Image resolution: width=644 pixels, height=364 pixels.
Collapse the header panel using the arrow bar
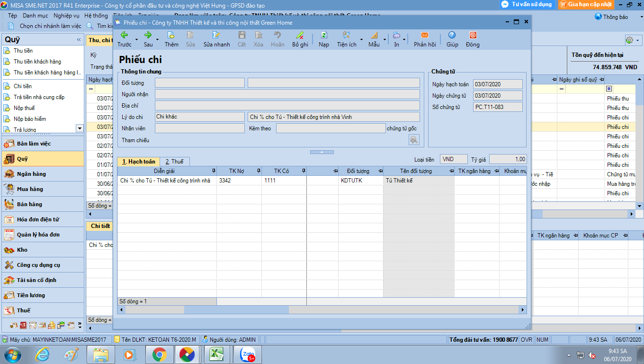tap(321, 152)
